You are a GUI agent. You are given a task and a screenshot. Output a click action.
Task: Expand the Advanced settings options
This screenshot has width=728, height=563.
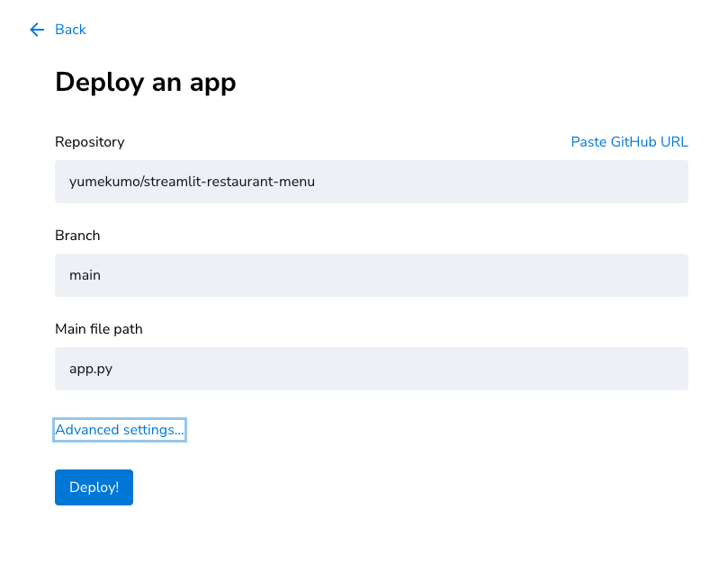tap(119, 429)
